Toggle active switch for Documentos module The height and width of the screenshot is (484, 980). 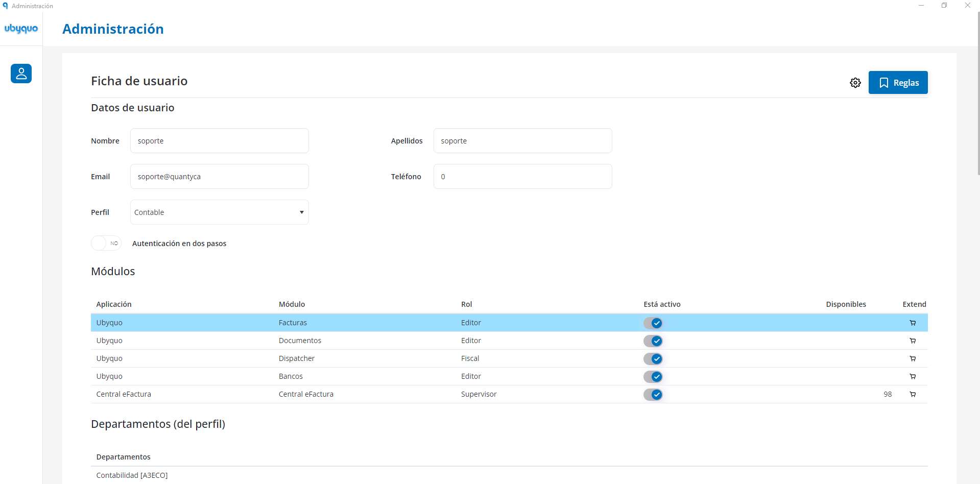(653, 341)
